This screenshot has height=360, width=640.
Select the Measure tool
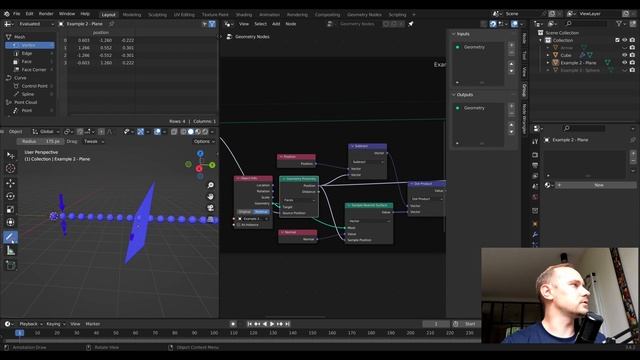[x=11, y=251]
